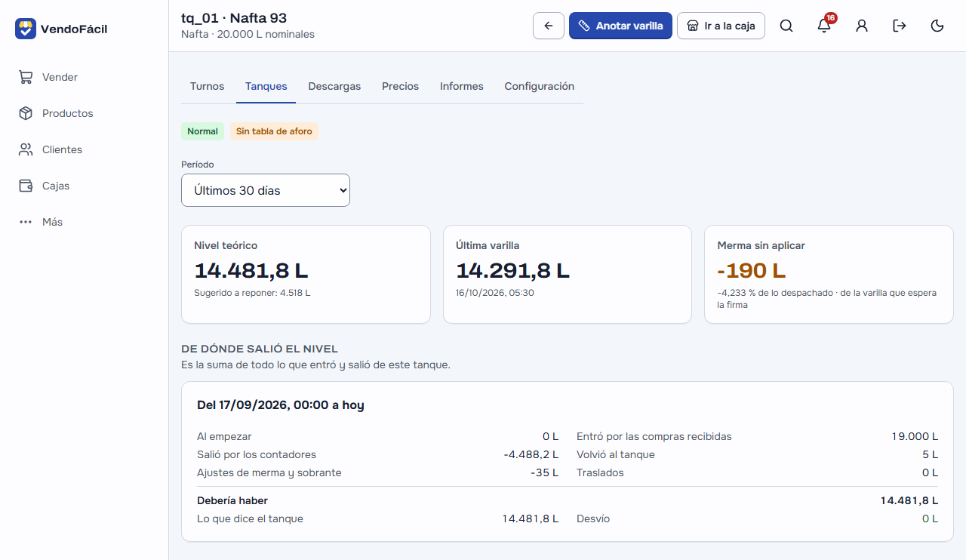
Task: Open the user profile icon
Action: [862, 26]
